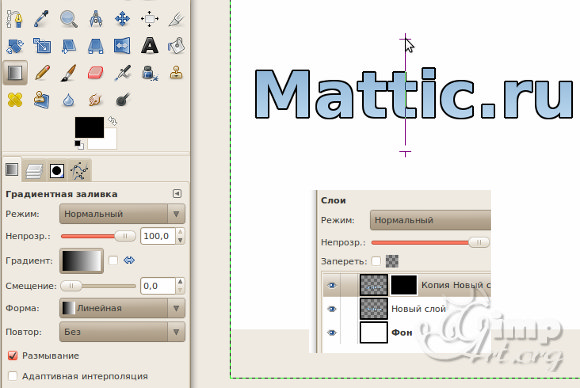The image size is (580, 388).
Task: Open the Форма dropdown Линейная
Action: (x=122, y=308)
